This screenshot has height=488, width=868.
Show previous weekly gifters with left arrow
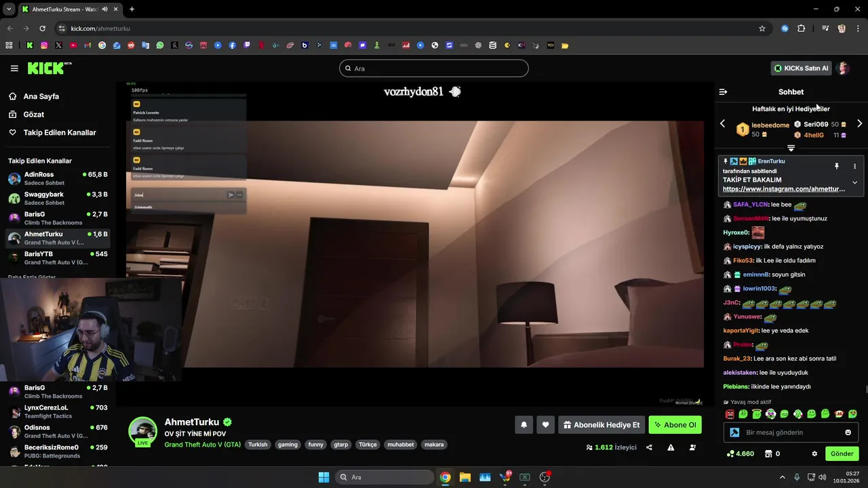point(722,123)
